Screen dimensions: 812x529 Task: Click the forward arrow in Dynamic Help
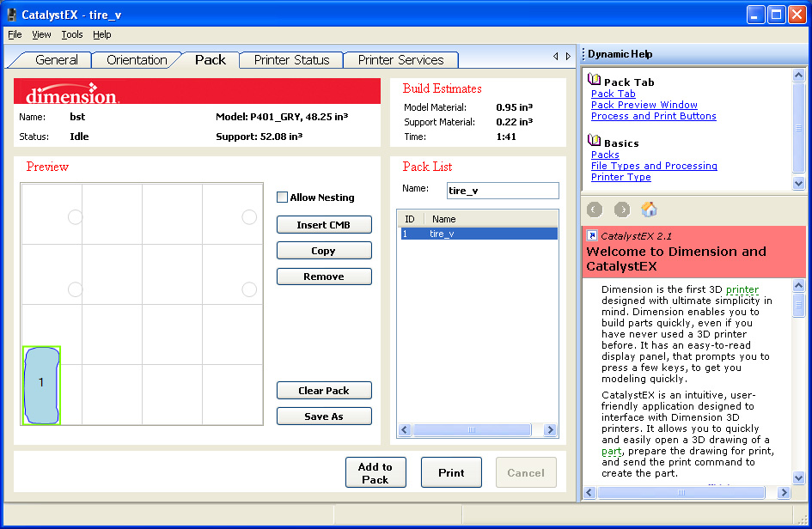(x=622, y=210)
